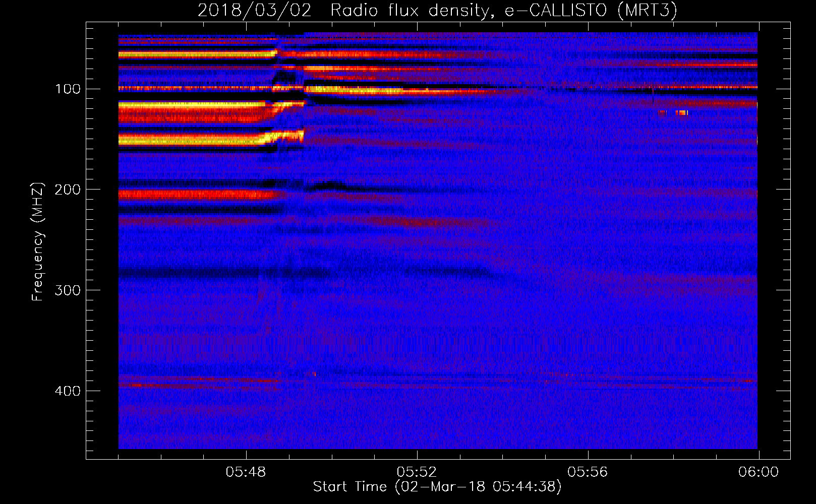Image resolution: width=816 pixels, height=504 pixels.
Task: Click the '200' frequency tick label
Action: (68, 190)
